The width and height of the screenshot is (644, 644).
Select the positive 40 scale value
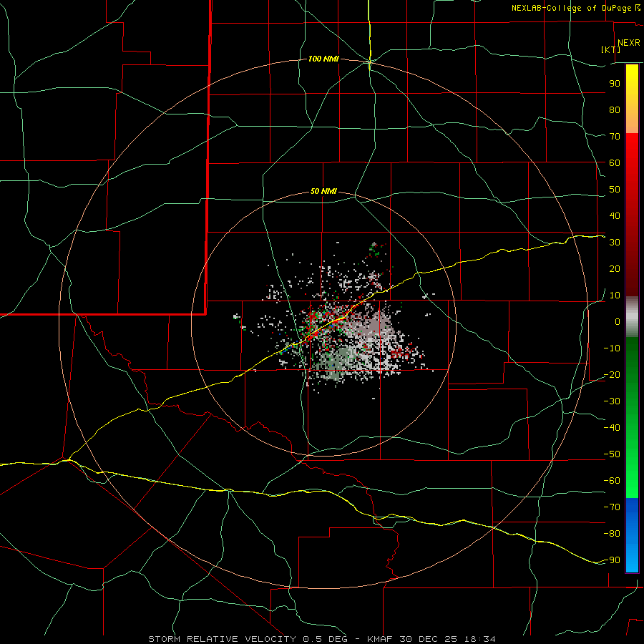click(615, 215)
